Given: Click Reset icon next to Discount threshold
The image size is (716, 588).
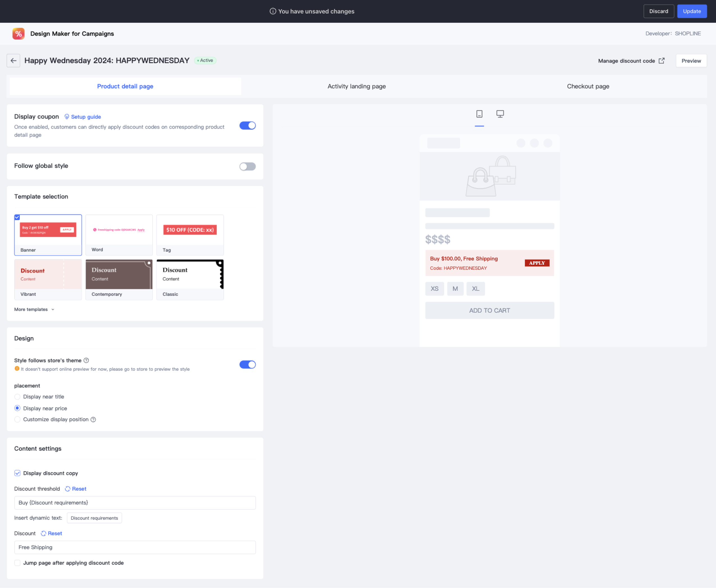Looking at the screenshot, I should coord(68,489).
